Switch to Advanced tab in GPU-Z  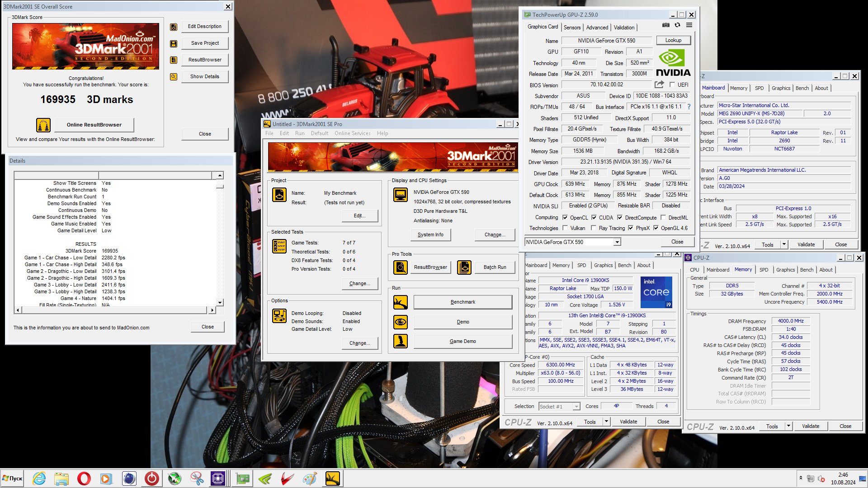(597, 28)
